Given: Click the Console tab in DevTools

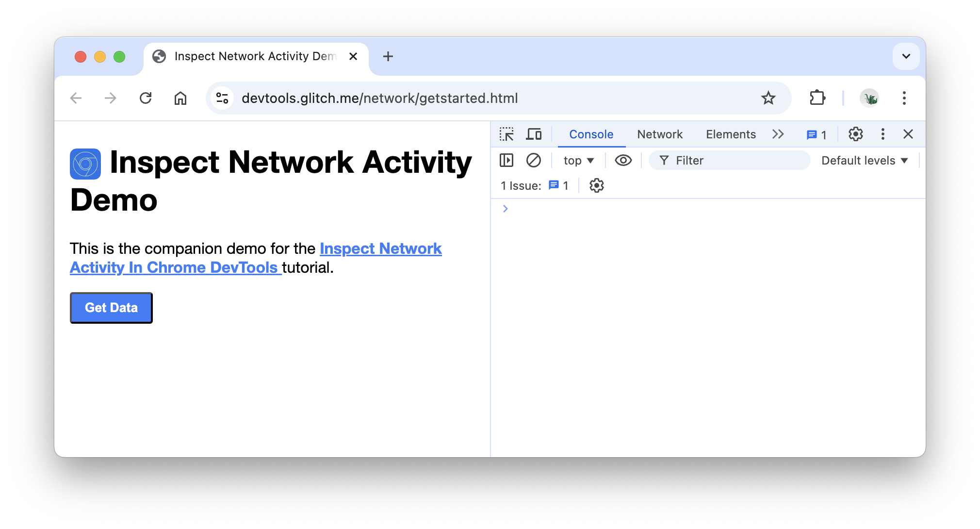Looking at the screenshot, I should click(x=590, y=134).
